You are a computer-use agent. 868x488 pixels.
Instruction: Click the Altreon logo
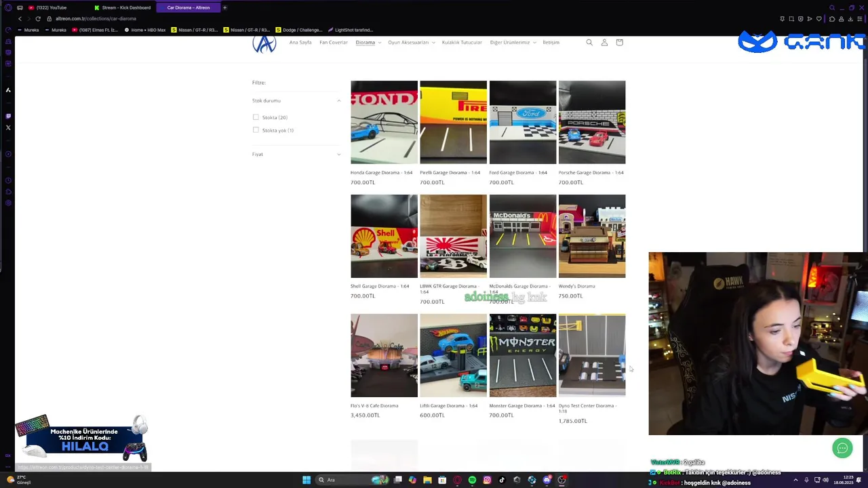(264, 44)
